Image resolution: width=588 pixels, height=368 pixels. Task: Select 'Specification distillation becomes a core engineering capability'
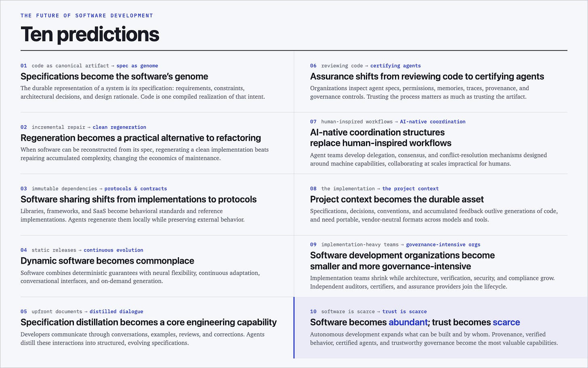coord(149,322)
